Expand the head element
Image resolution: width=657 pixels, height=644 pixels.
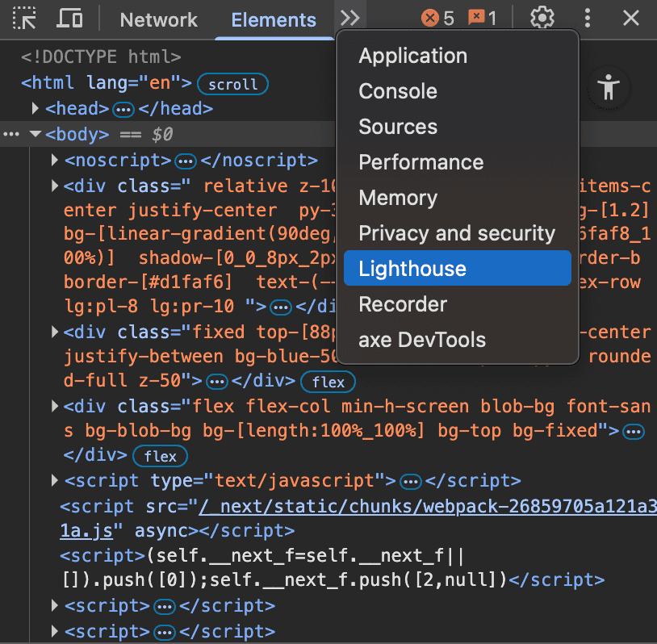36,108
